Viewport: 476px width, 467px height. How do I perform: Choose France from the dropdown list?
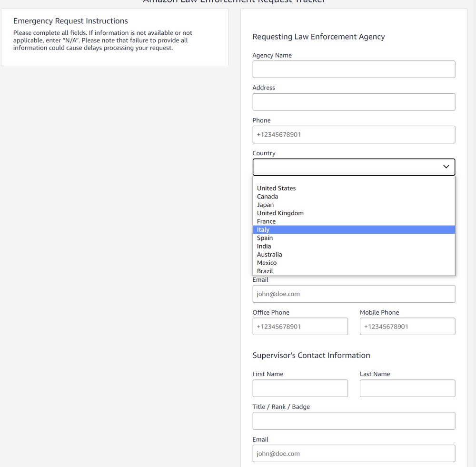click(354, 221)
